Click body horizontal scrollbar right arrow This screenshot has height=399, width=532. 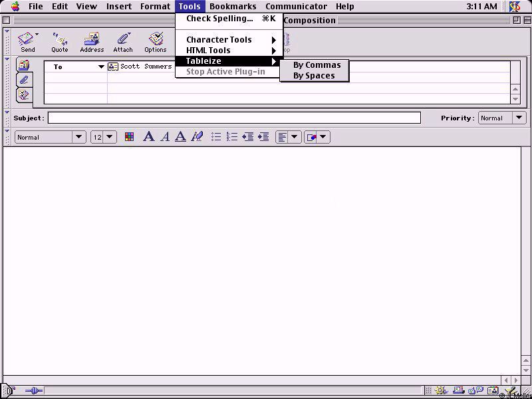[516, 380]
